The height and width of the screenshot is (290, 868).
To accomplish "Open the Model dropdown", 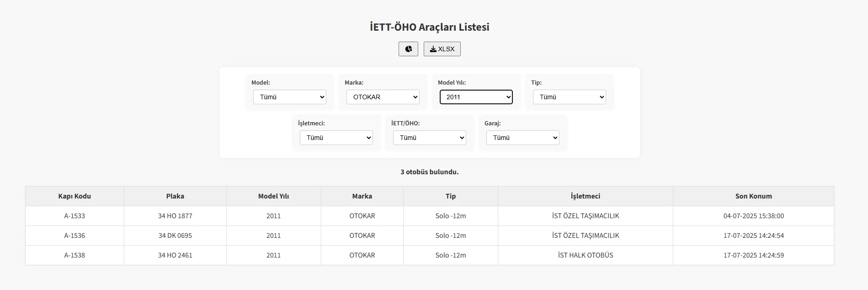I will click(290, 97).
